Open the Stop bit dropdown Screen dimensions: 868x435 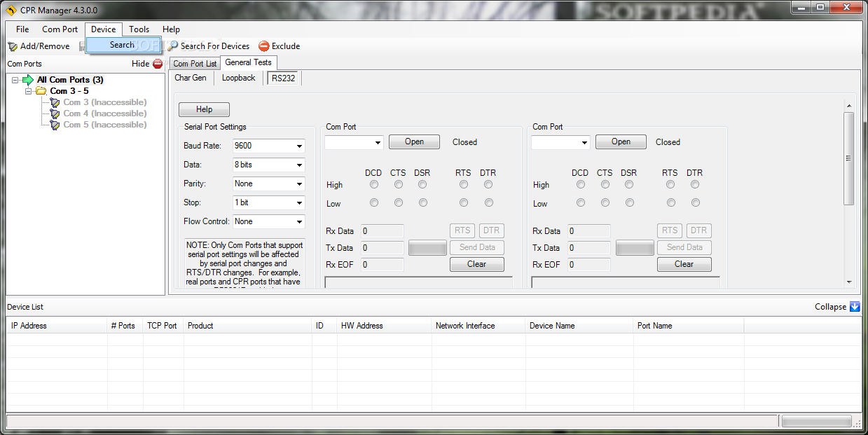[x=269, y=202]
